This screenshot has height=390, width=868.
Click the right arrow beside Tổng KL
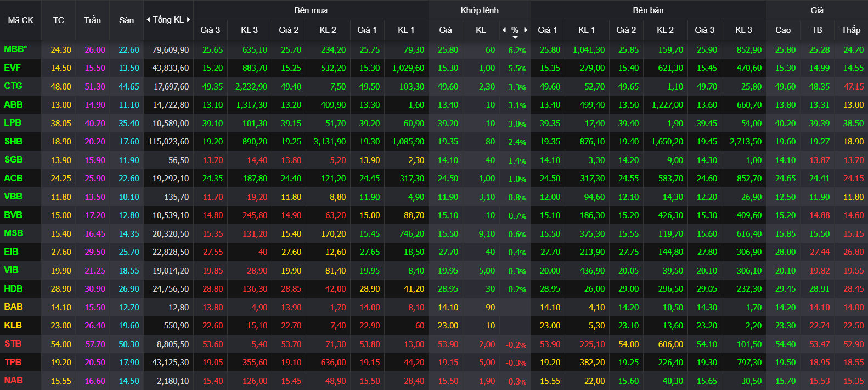[x=188, y=20]
